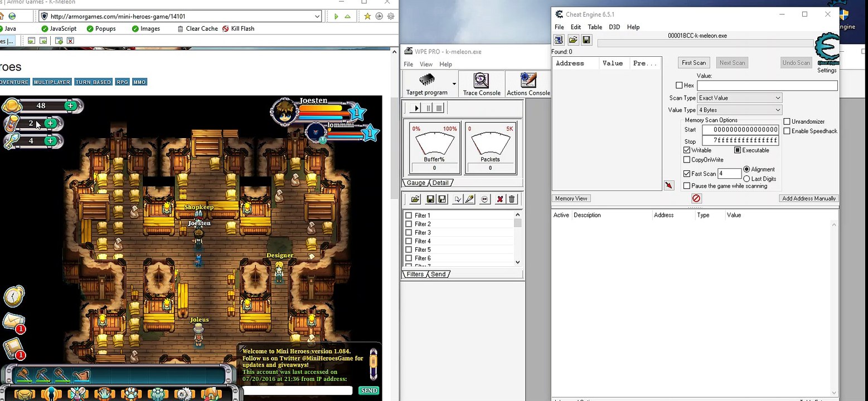This screenshot has width=868, height=401.
Task: Click Add Address Manually button
Action: [809, 198]
